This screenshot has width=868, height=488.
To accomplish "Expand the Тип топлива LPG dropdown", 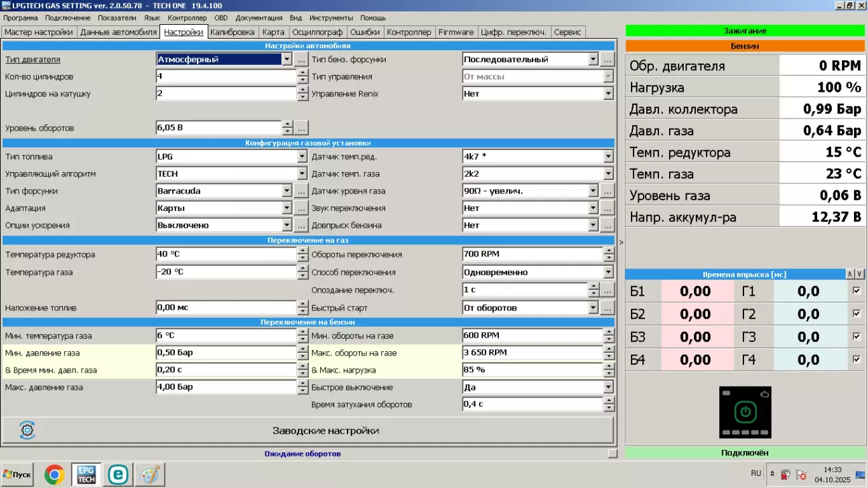I will coord(302,157).
